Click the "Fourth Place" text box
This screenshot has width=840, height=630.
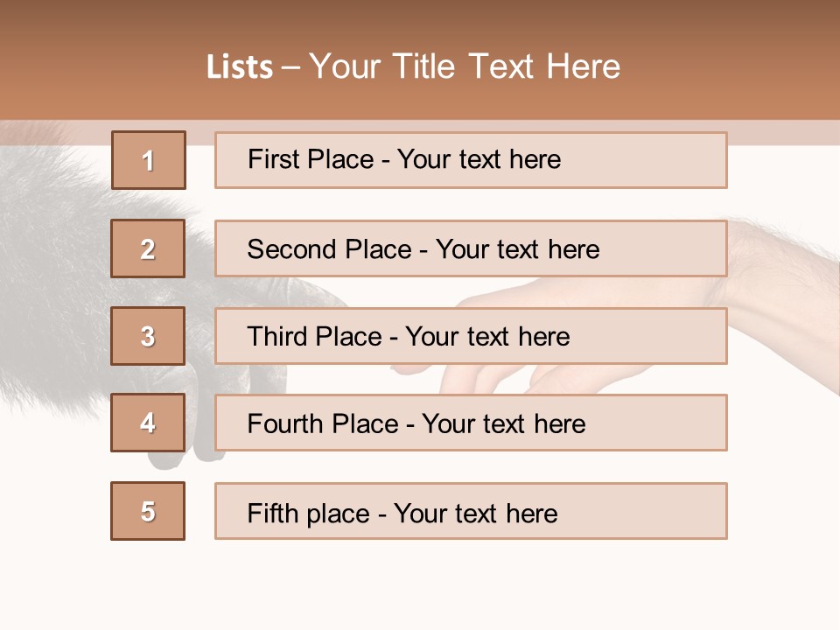pos(471,423)
